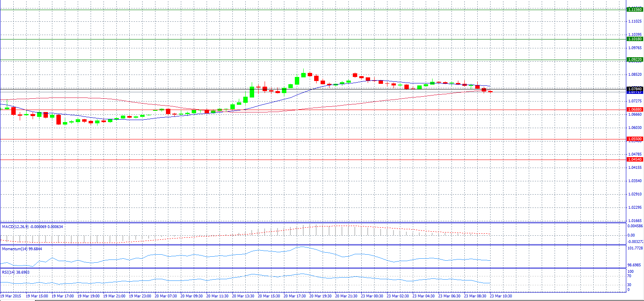Viewport: 644px width, 301px height.
Task: Click the 1.04155 price axis value
Action: (635, 168)
